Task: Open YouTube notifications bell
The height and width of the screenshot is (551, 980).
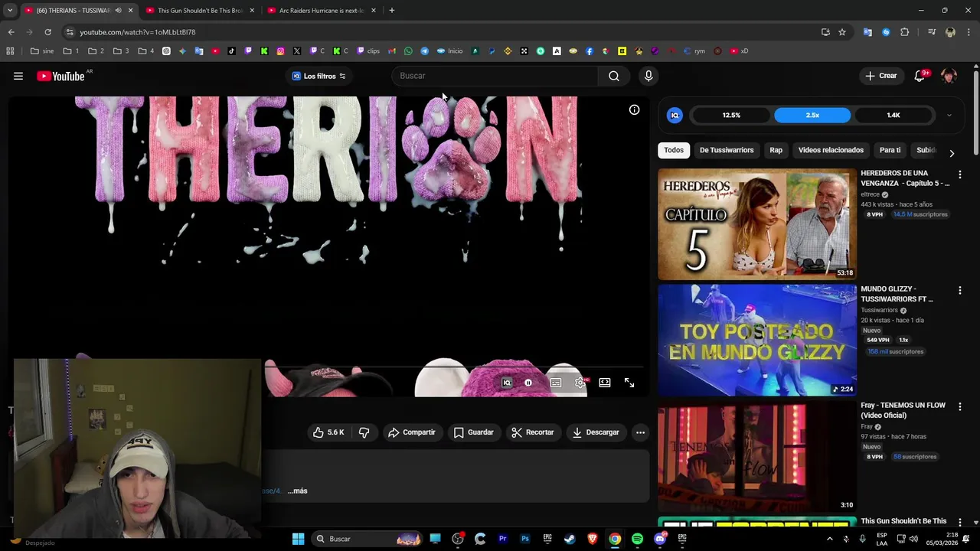Action: [920, 76]
